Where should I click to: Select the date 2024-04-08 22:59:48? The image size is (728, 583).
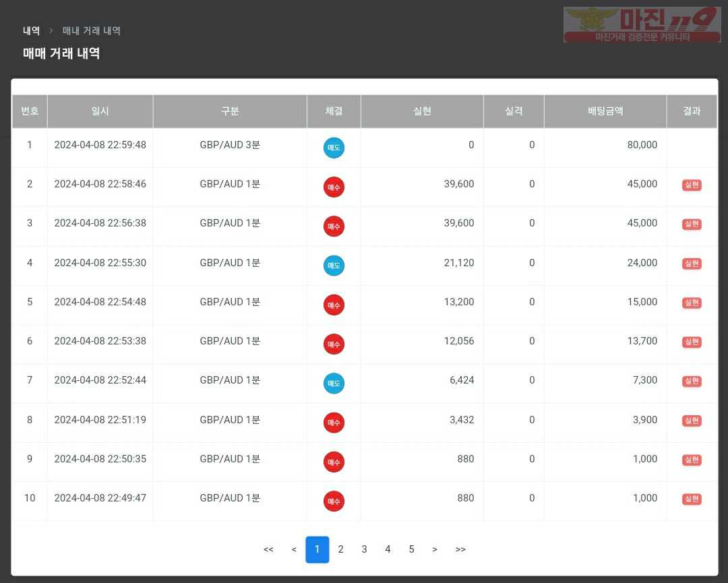click(x=100, y=145)
